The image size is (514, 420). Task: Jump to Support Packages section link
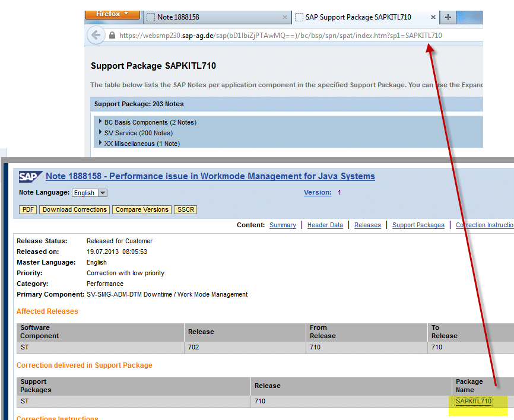[418, 225]
